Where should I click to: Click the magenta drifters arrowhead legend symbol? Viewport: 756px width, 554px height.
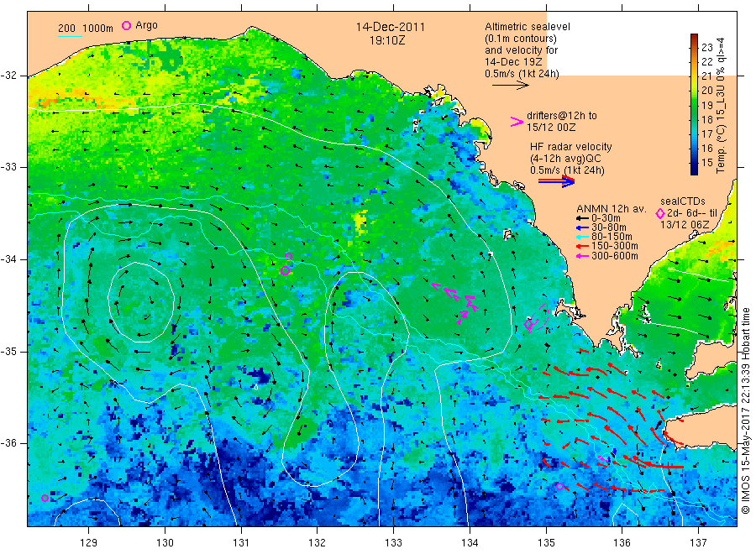[x=517, y=122]
